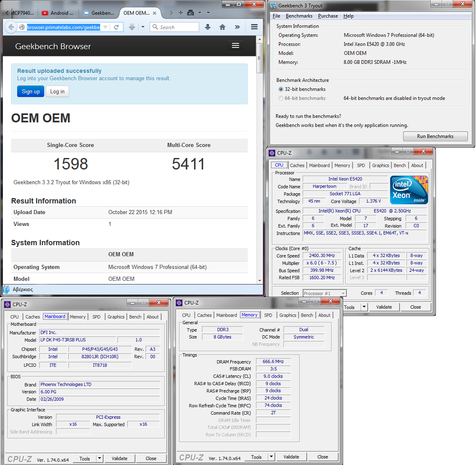This screenshot has height=465, width=476.
Task: Open the Benchmarks menu in Geekbench
Action: (x=299, y=16)
